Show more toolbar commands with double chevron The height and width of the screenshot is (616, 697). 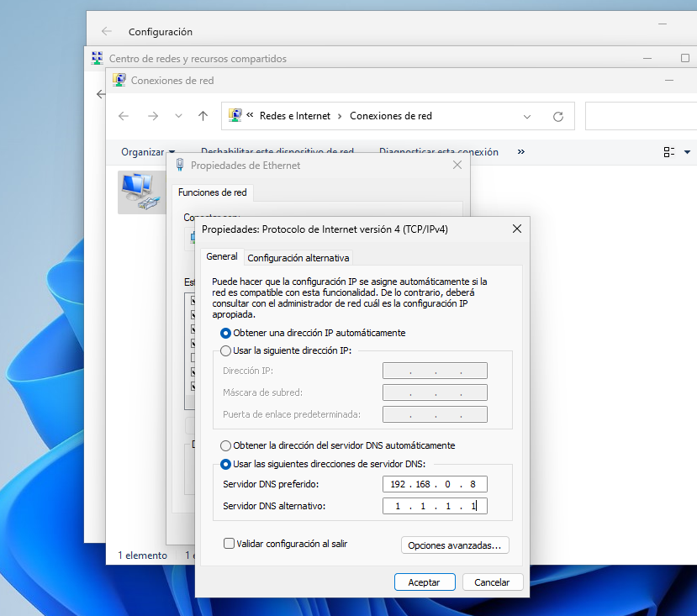pyautogui.click(x=521, y=151)
